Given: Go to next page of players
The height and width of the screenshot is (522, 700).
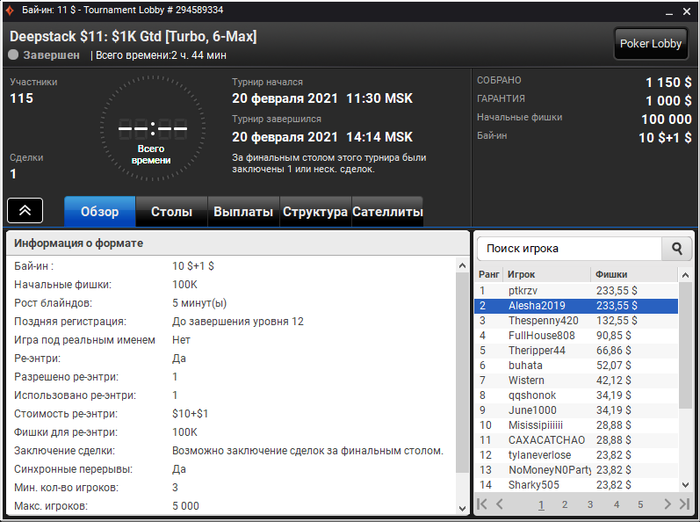Looking at the screenshot, I should [x=667, y=504].
